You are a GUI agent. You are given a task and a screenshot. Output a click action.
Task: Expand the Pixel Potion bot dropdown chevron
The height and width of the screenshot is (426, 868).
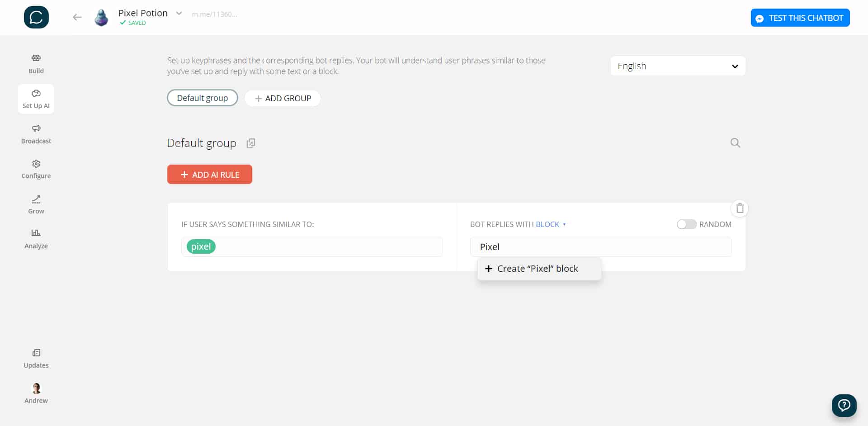pyautogui.click(x=179, y=13)
